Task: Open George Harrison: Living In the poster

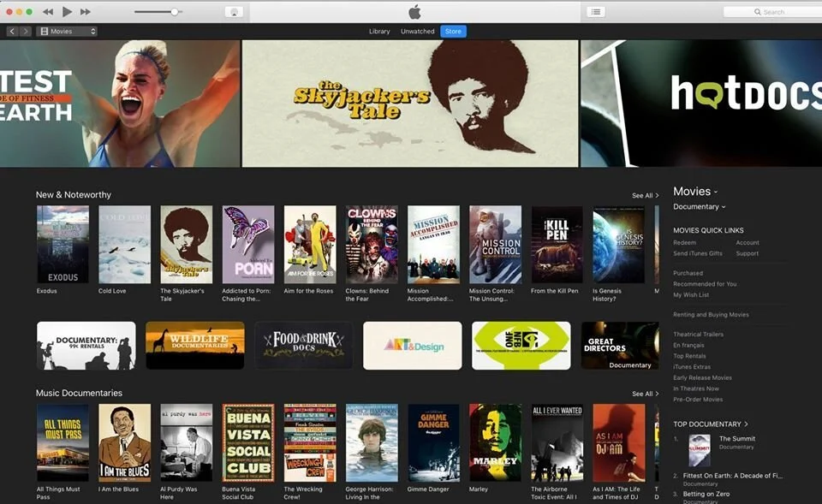Action: 372,442
